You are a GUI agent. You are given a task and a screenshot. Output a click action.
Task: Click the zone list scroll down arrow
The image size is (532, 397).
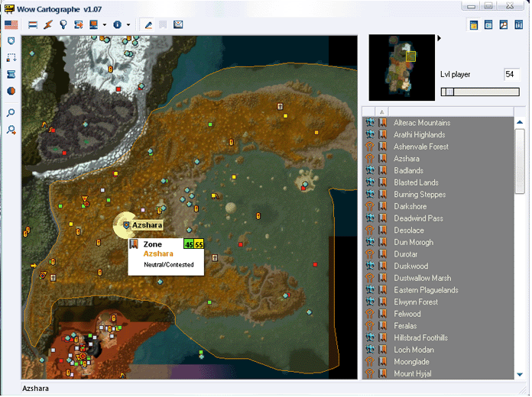point(520,374)
